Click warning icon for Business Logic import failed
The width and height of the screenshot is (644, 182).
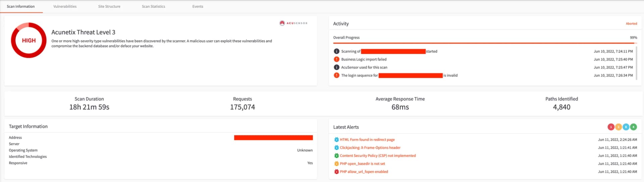point(336,59)
